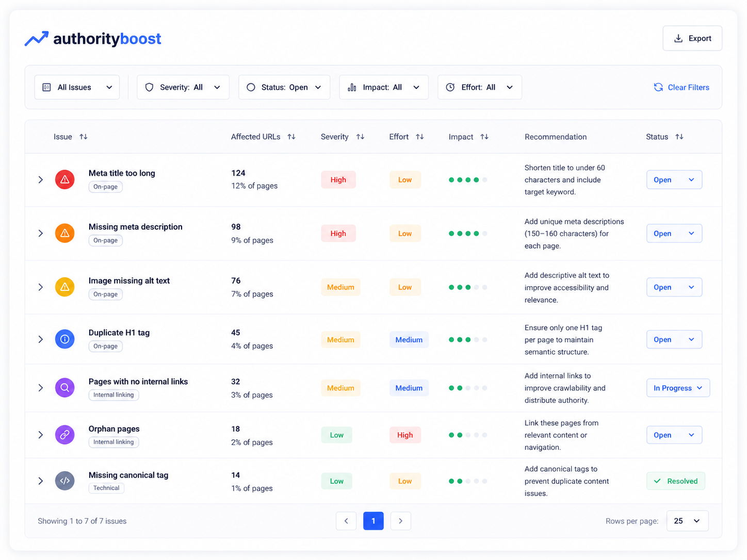The height and width of the screenshot is (560, 747).
Task: Click the authorityboost logo arrow icon
Action: click(x=37, y=39)
